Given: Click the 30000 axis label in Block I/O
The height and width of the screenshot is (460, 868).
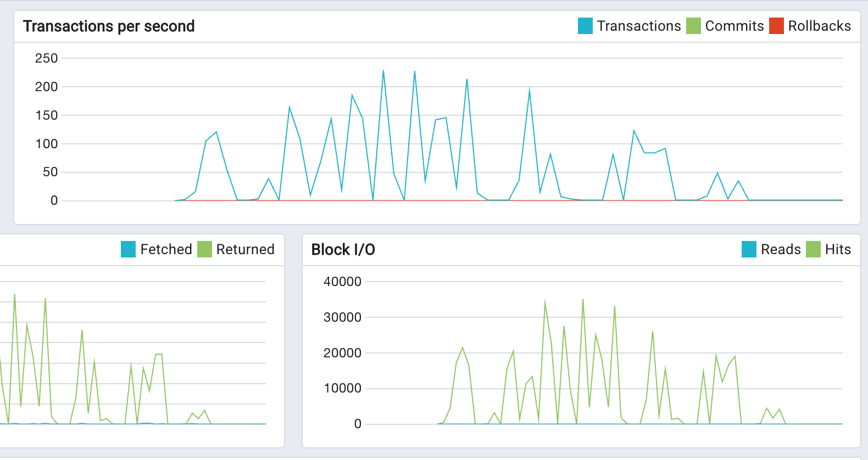Looking at the screenshot, I should (x=342, y=317).
